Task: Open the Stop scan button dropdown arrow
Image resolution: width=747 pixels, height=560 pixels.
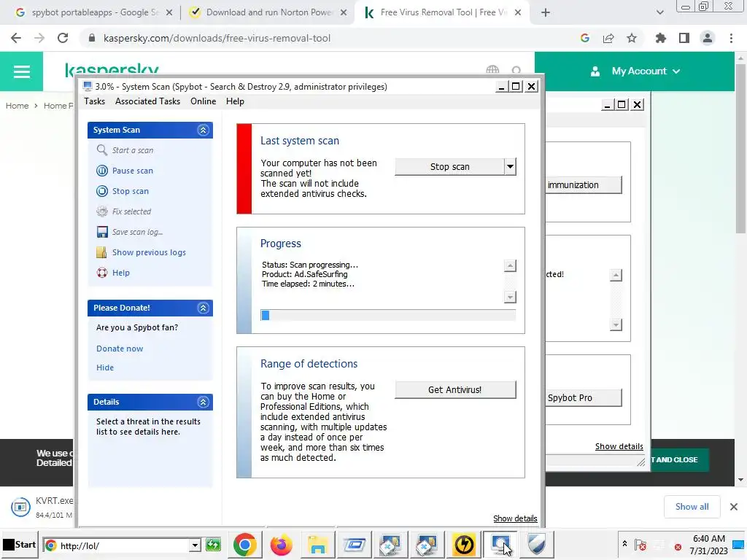Action: click(x=510, y=167)
